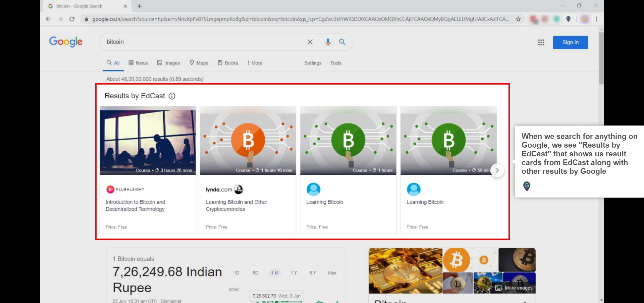The height and width of the screenshot is (303, 644).
Task: Click the first red extension icon
Action: (x=534, y=19)
